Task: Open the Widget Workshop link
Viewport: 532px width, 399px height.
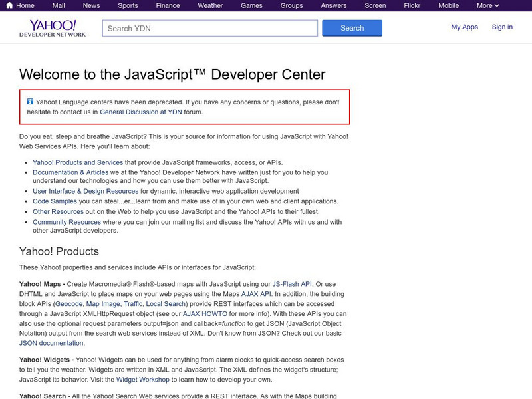Action: 142,380
